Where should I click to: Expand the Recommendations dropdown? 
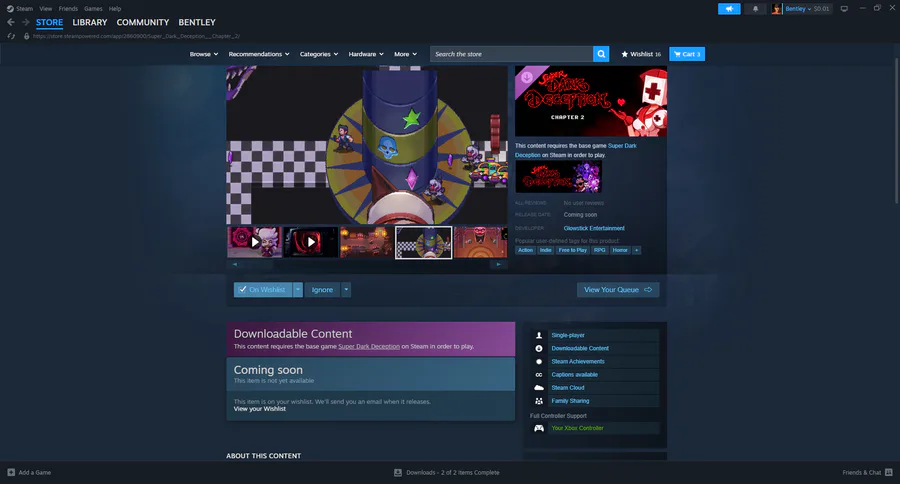[259, 54]
